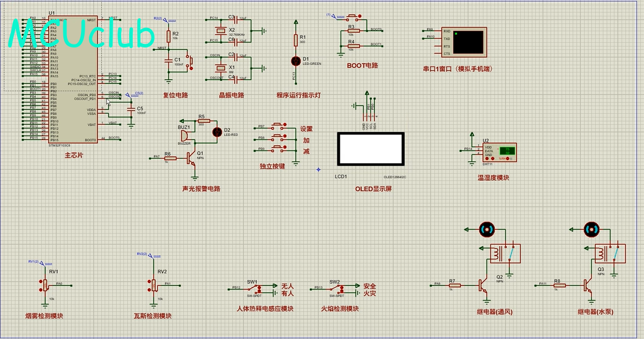Viewport: 644px width, 339px height.
Task: Click the OLED显示屏 label
Action: (373, 189)
